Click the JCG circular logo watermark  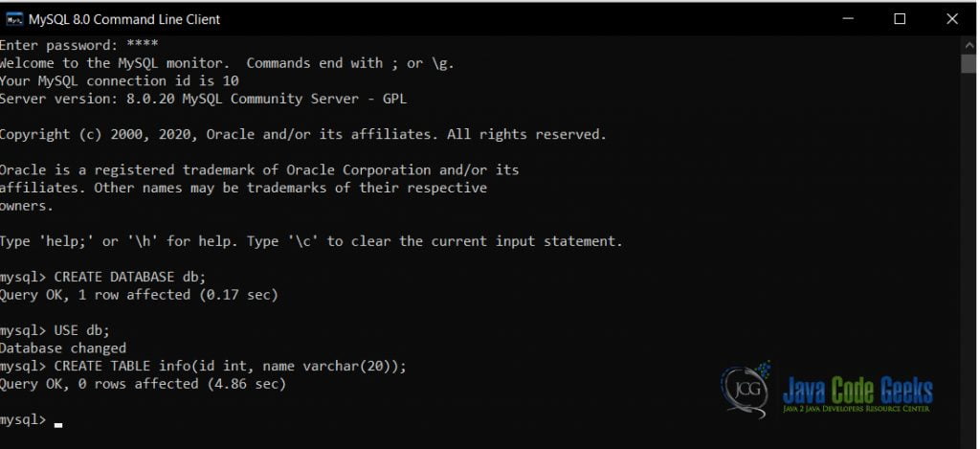[x=746, y=392]
